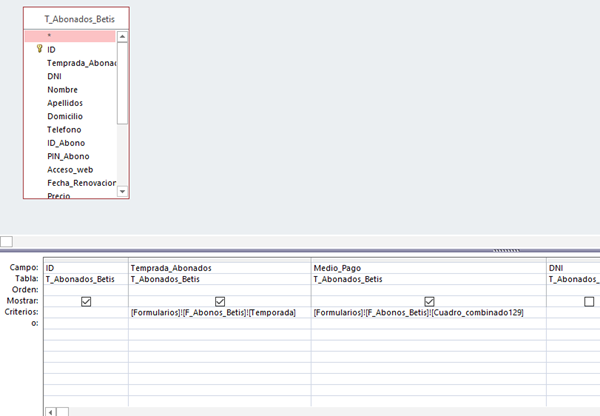The height and width of the screenshot is (416, 600).
Task: Select DNI field in the table field list
Action: [x=54, y=77]
